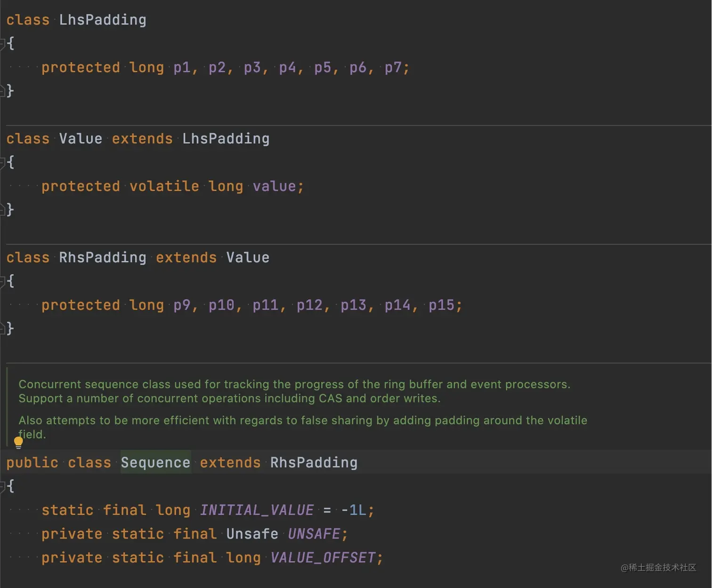
Task: Click the 'Also attempts to be more efficient' comment
Action: 303,420
